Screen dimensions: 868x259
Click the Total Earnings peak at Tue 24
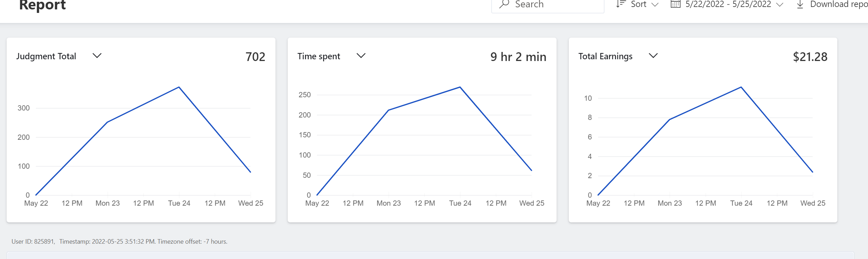[741, 87]
